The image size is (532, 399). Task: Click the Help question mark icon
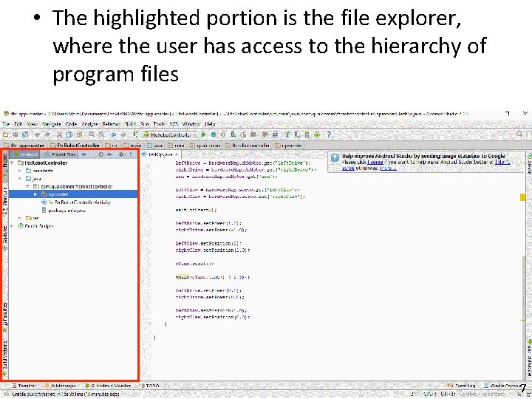[329, 134]
